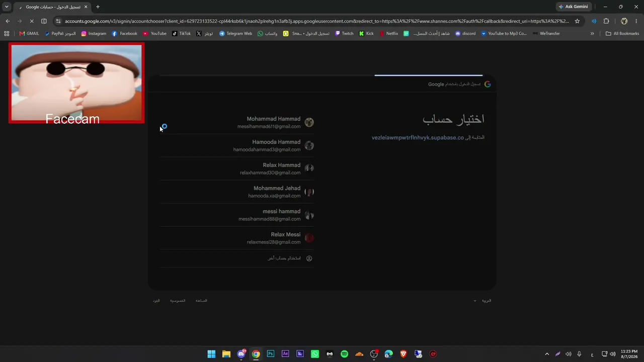Image resolution: width=644 pixels, height=362 pixels.
Task: Click the stop loading button
Action: 32,21
